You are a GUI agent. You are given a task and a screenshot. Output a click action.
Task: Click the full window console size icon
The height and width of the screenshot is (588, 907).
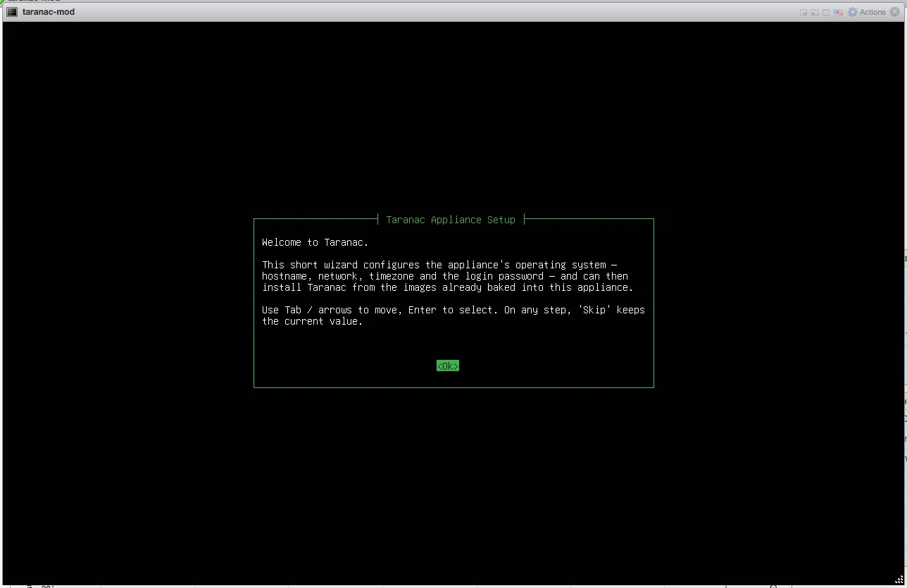pos(826,13)
